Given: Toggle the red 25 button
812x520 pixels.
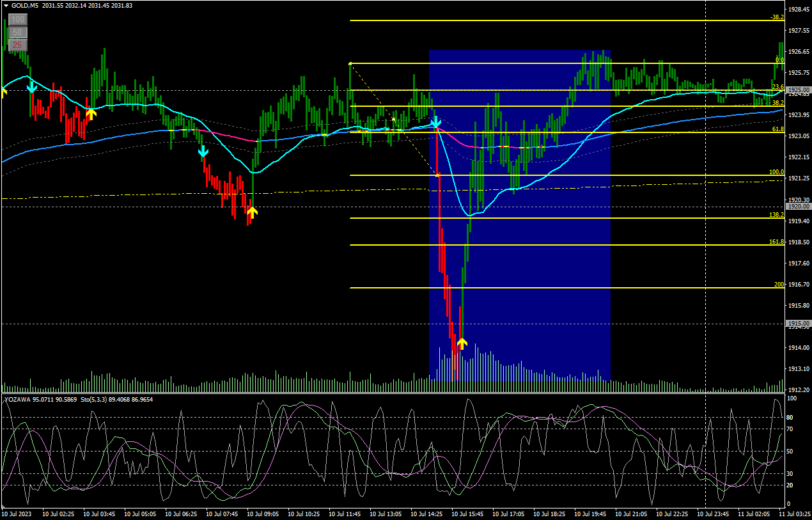Looking at the screenshot, I should coord(17,45).
